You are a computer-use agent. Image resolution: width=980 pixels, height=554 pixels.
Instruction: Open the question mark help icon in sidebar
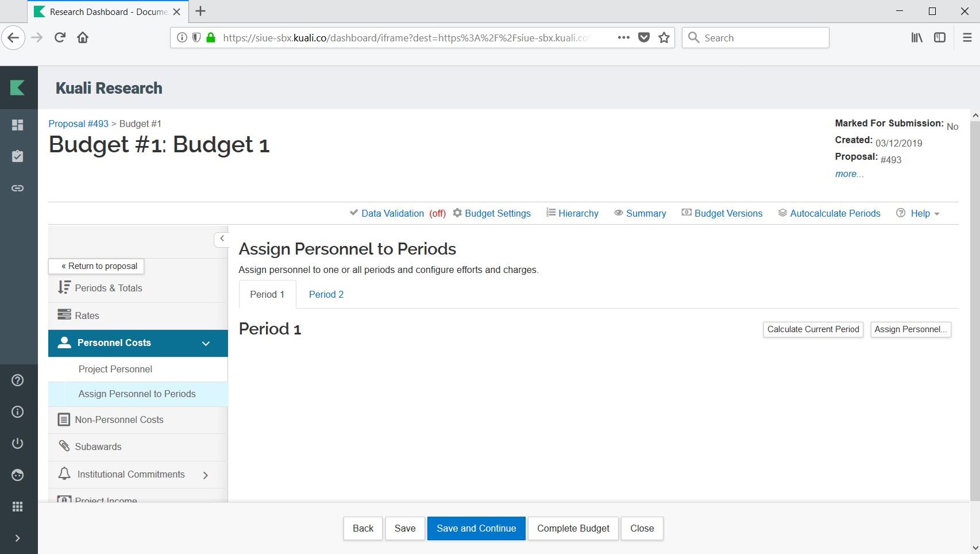tap(18, 380)
